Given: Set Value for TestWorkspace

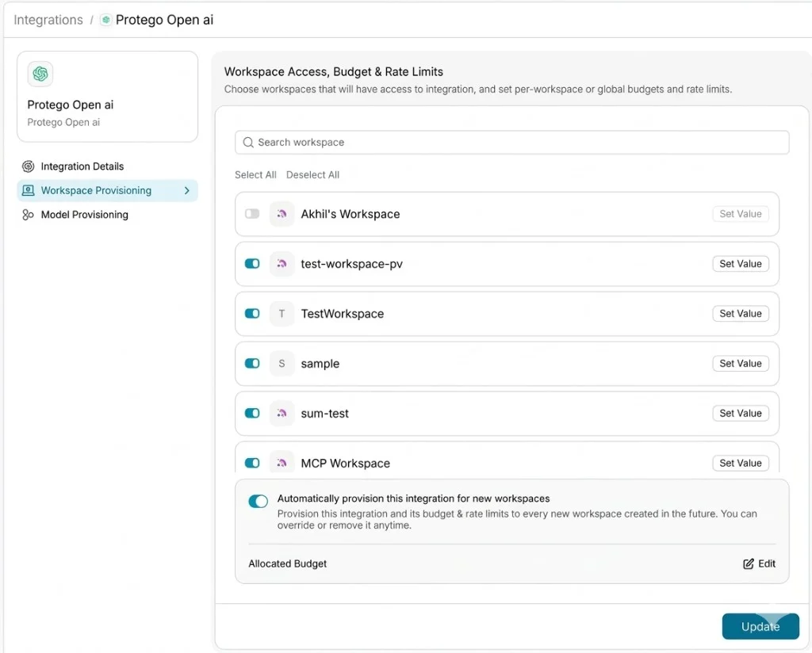Looking at the screenshot, I should (741, 314).
